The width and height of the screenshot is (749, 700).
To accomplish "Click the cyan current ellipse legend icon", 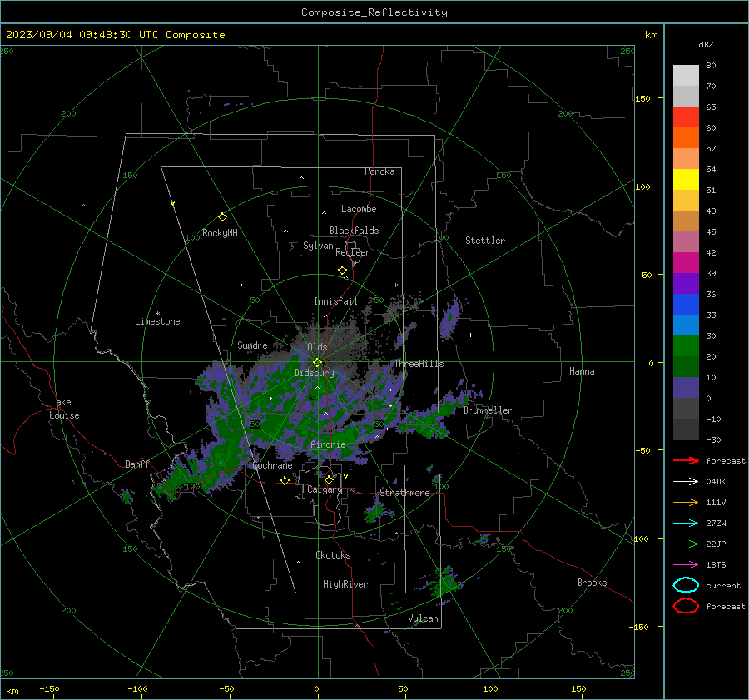I will tap(686, 585).
